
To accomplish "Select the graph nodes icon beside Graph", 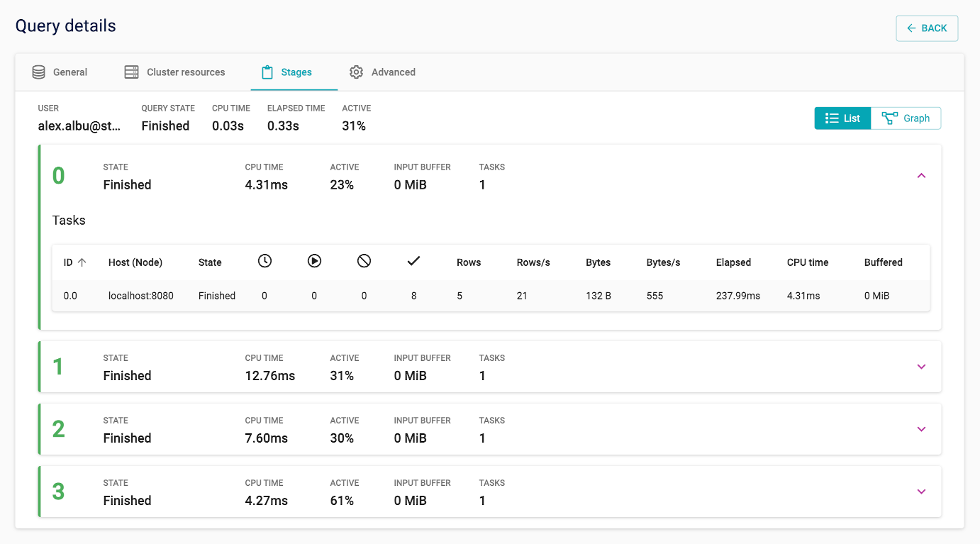I will tap(889, 118).
